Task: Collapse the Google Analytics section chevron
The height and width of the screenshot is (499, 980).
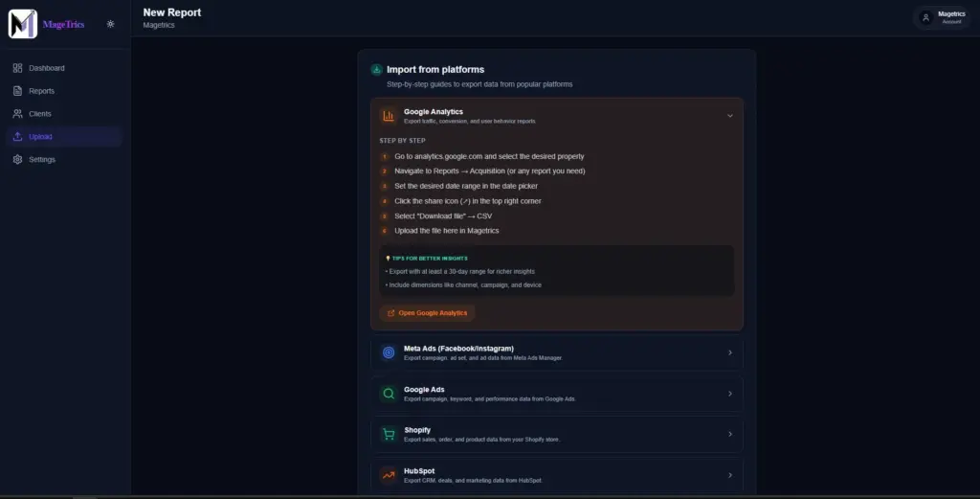Action: point(729,116)
